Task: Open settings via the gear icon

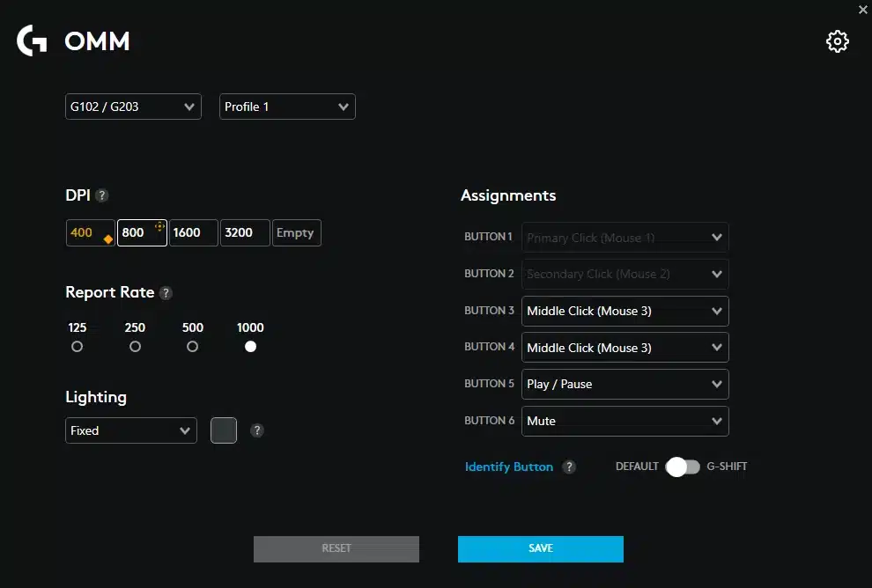Action: pos(837,41)
